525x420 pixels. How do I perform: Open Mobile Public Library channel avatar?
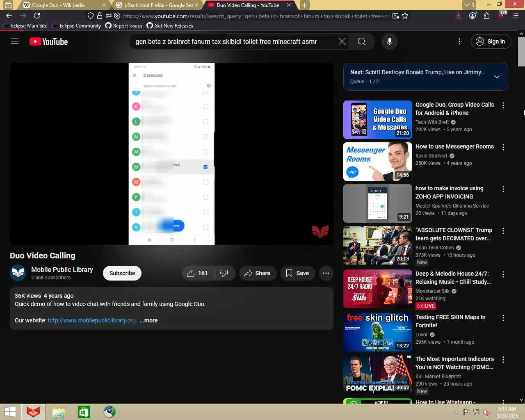18,273
